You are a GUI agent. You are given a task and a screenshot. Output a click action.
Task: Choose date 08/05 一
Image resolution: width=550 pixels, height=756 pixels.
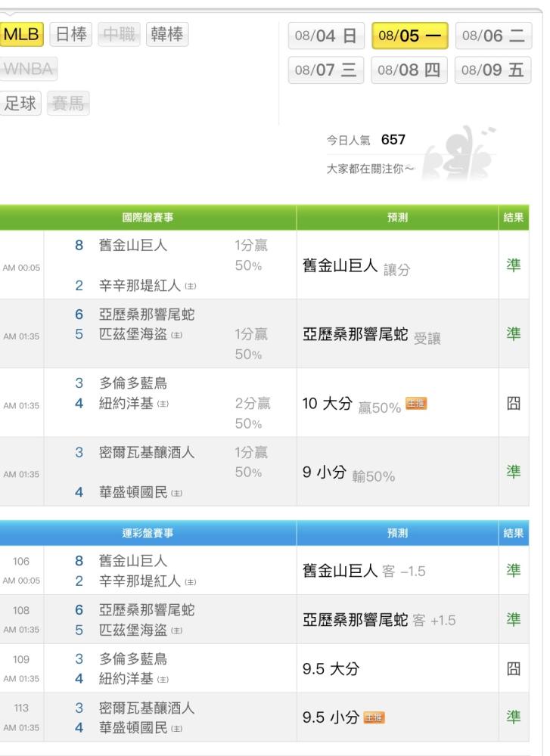409,36
